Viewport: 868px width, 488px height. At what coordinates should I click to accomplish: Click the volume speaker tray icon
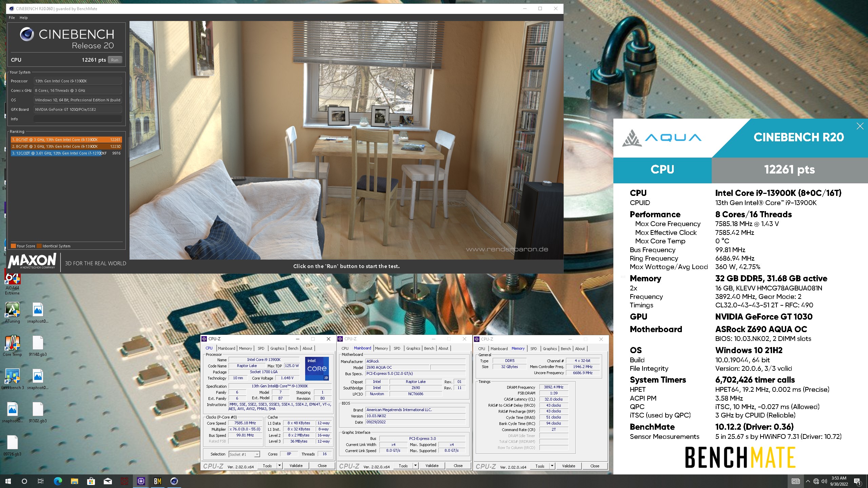[x=824, y=481]
